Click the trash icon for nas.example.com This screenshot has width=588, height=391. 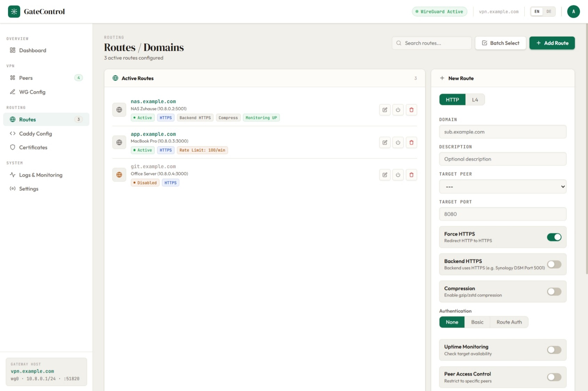(411, 110)
